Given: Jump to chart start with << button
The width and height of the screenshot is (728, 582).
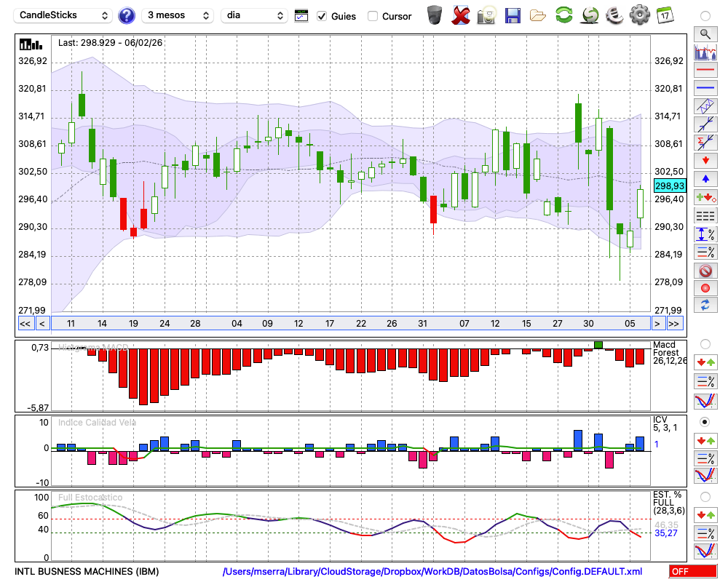Looking at the screenshot, I should [25, 324].
